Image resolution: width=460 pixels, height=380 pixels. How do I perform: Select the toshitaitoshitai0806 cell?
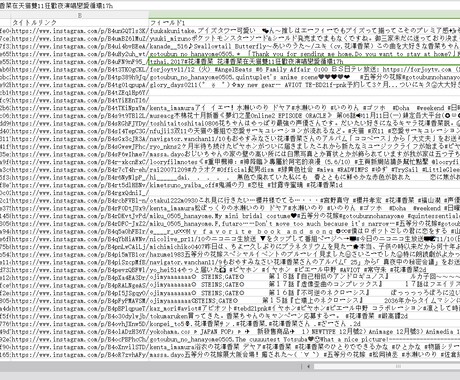pyautogui.click(x=304, y=123)
